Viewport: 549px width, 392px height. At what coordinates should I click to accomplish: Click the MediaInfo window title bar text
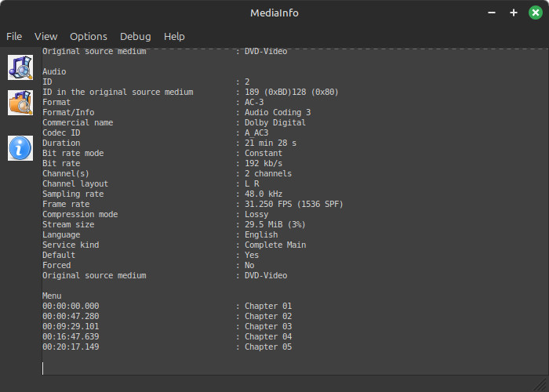pos(274,13)
